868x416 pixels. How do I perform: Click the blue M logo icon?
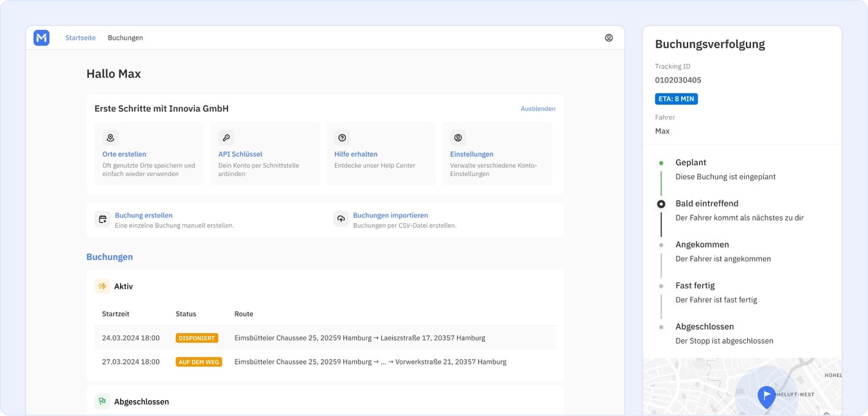click(x=41, y=38)
